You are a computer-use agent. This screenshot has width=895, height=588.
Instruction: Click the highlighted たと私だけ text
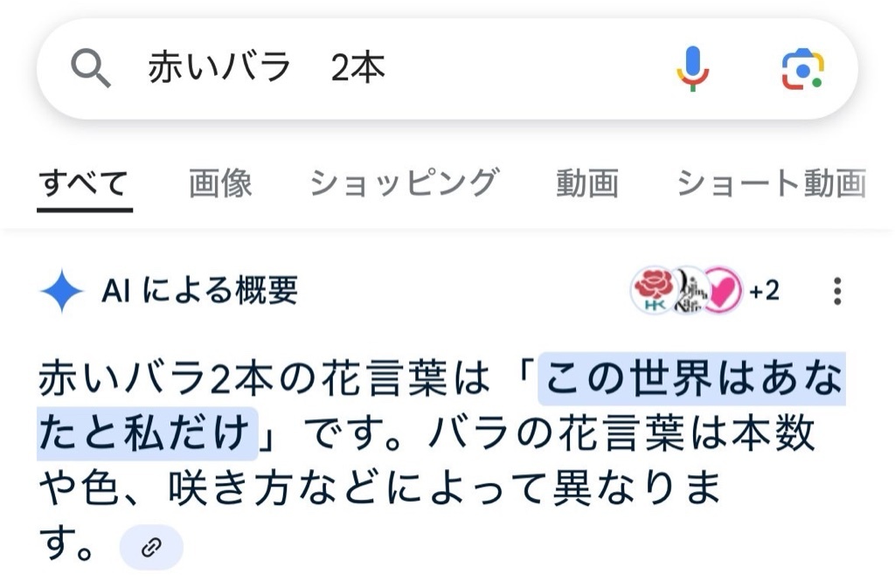[147, 432]
